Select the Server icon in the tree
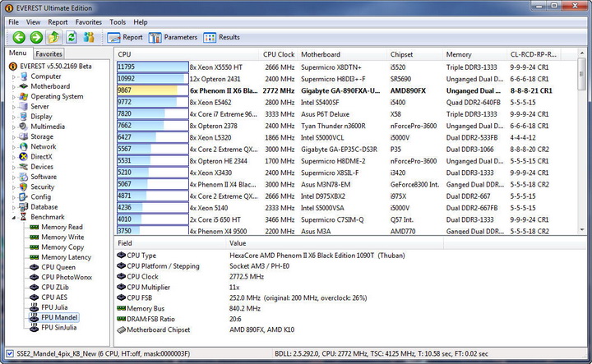This screenshot has height=364, width=592. 24,106
